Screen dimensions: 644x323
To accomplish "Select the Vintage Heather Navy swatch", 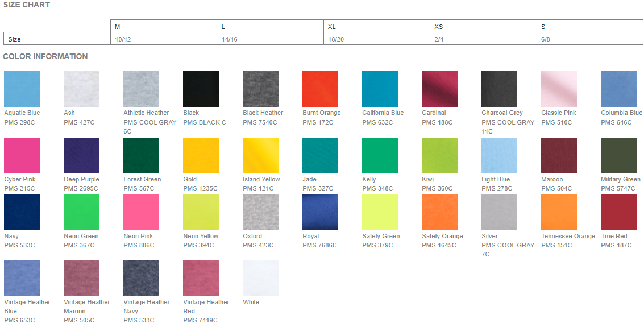I will click(x=141, y=278).
